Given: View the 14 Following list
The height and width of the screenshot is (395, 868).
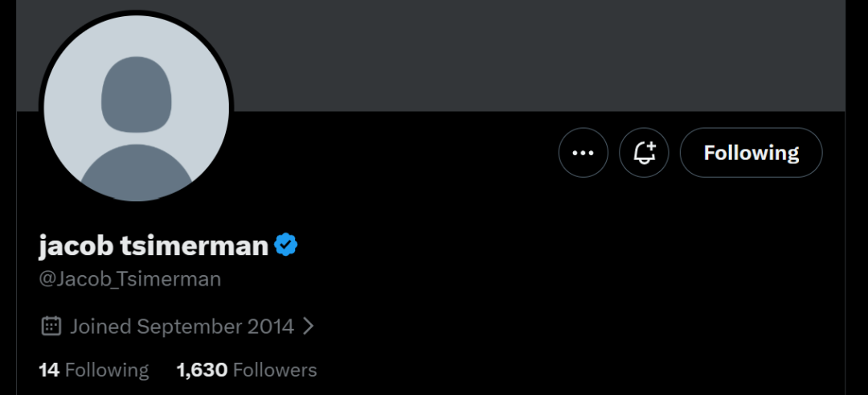Looking at the screenshot, I should click(93, 369).
